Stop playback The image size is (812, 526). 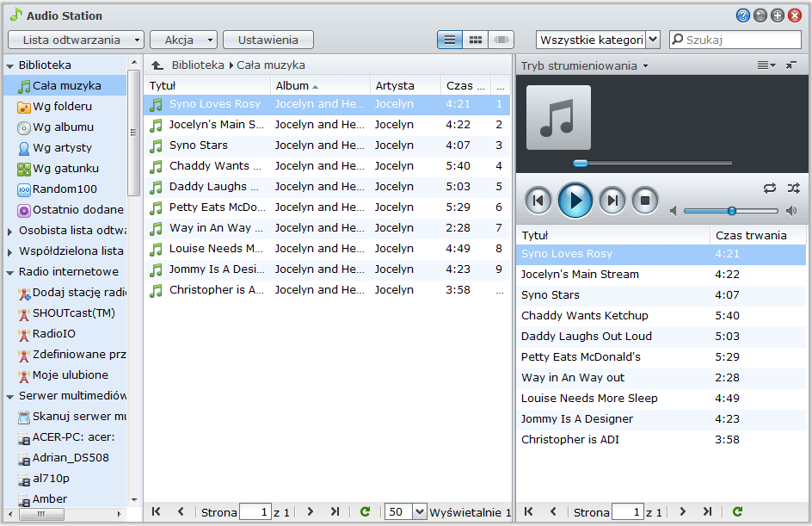coord(645,201)
